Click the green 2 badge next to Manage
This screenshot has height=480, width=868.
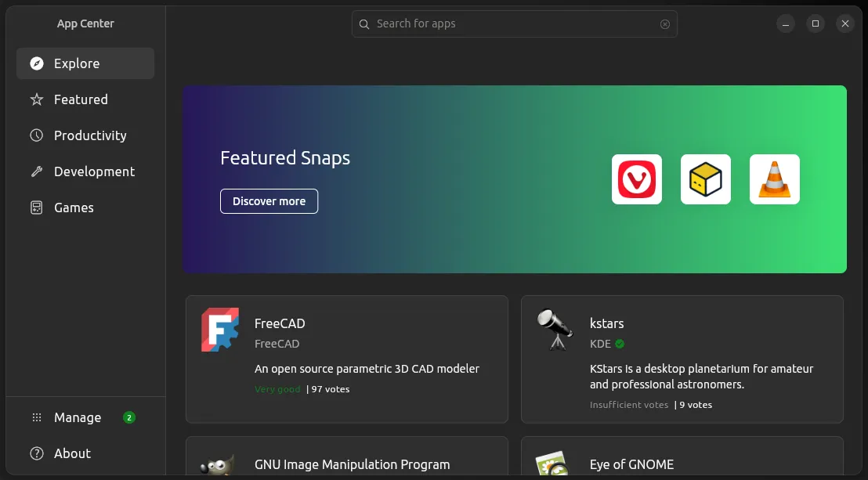[130, 417]
